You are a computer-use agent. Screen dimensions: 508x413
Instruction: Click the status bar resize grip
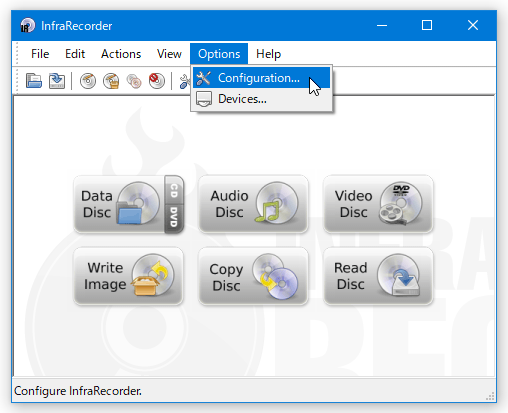click(490, 396)
